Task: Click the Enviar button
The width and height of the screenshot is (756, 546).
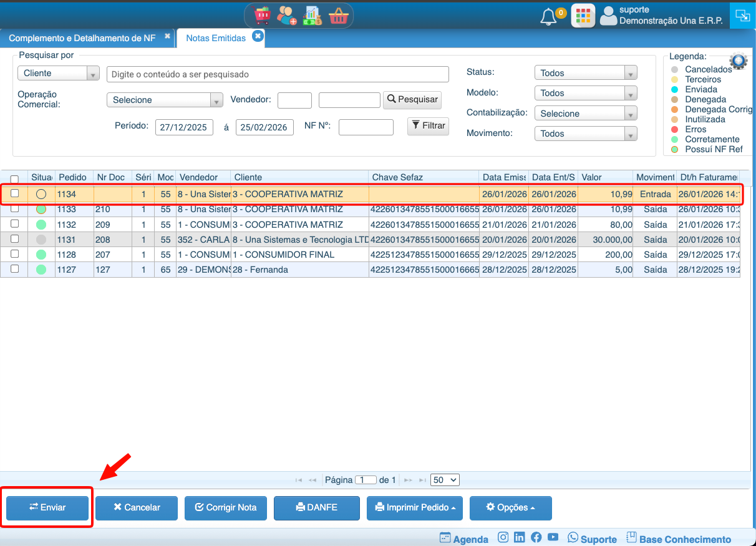Action: point(47,508)
